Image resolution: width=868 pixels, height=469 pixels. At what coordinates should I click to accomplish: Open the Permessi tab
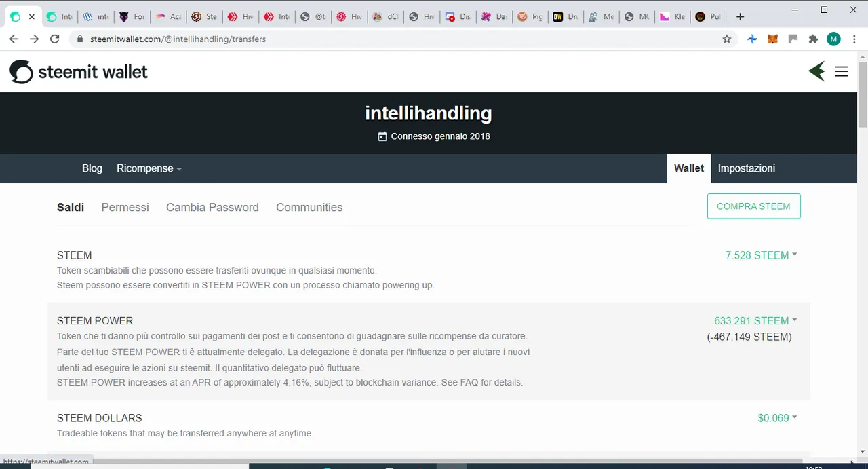pos(125,208)
